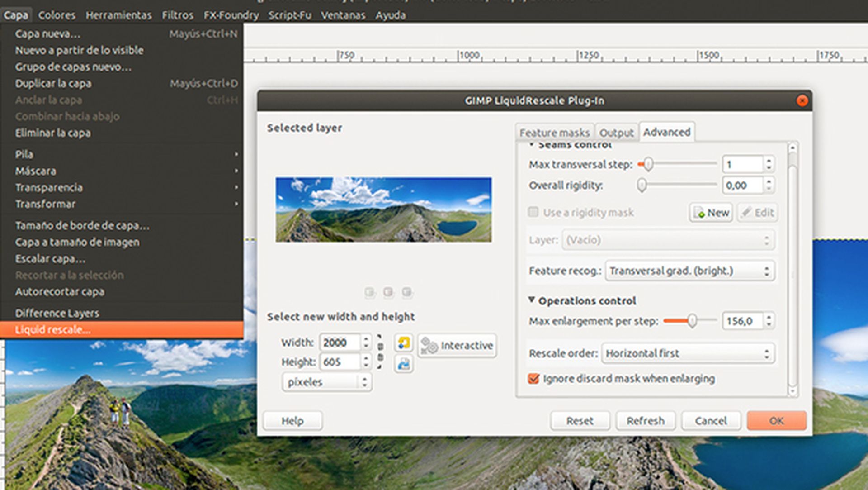Click the yellow reset dimensions icon beside Width

(403, 343)
